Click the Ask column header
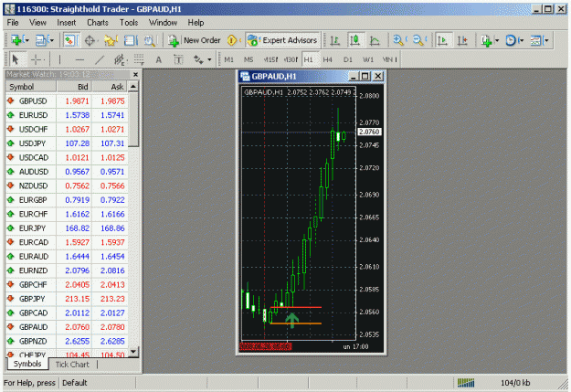Screen dimensions: 571x392 pyautogui.click(x=110, y=87)
